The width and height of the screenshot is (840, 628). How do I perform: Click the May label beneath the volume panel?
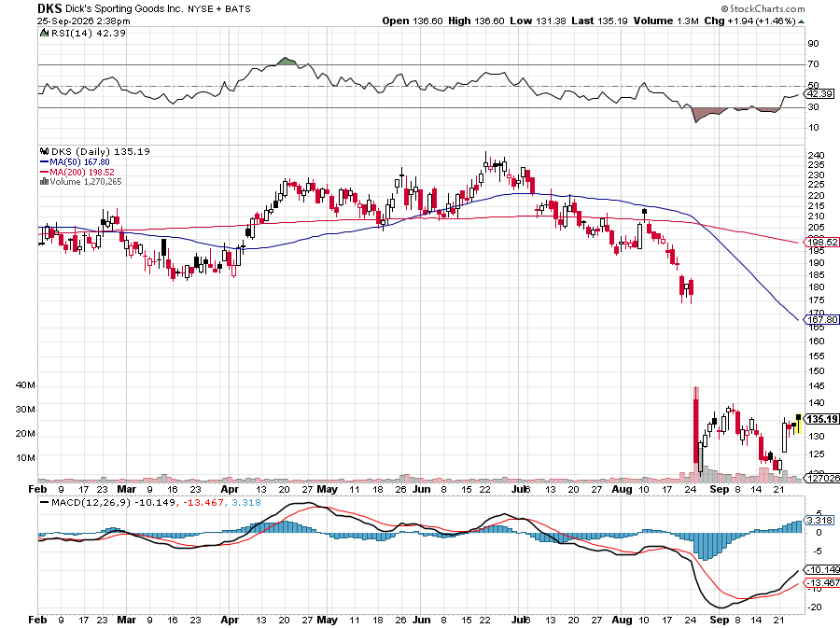pos(327,489)
